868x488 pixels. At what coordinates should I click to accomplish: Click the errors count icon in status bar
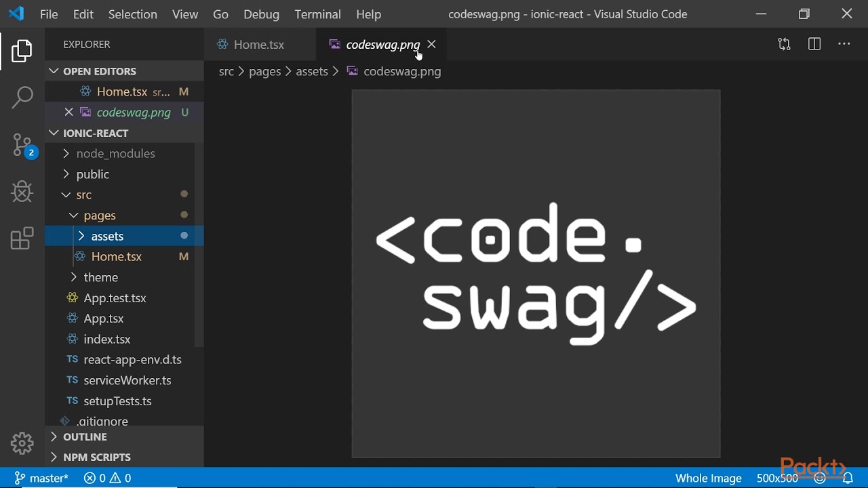90,479
